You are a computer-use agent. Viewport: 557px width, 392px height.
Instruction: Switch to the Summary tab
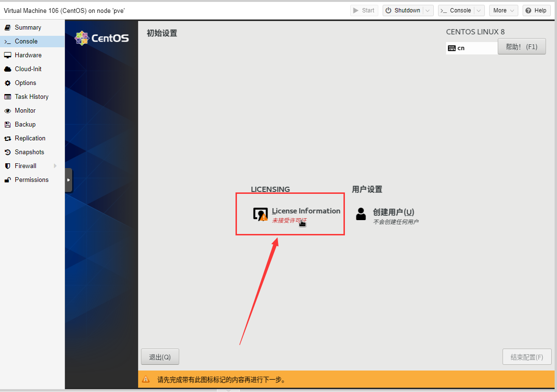click(28, 28)
